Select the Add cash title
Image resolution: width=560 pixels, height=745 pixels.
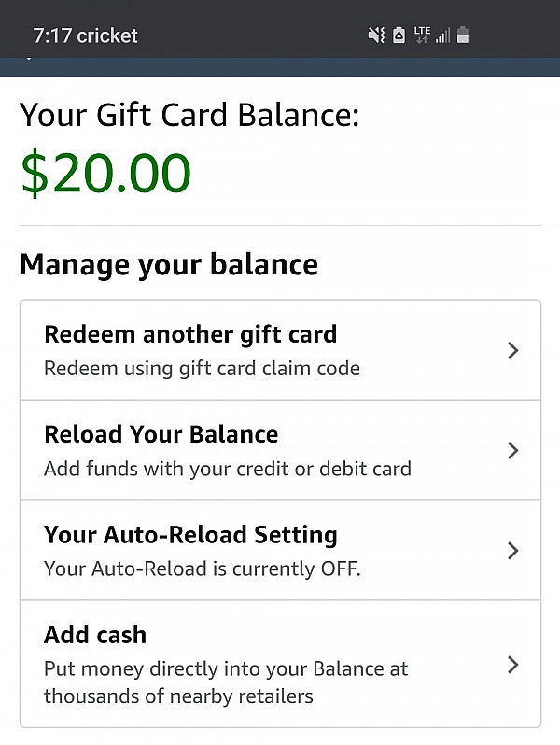(x=95, y=635)
